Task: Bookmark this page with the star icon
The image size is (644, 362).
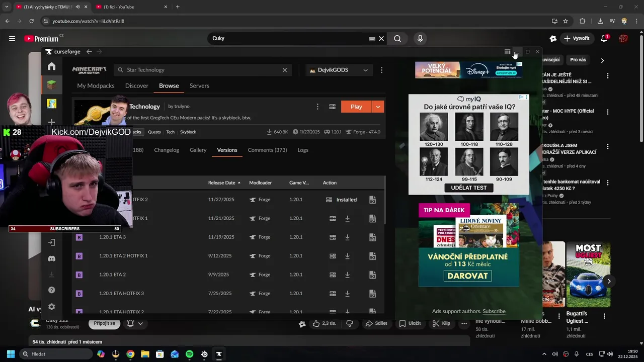Action: (x=566, y=21)
